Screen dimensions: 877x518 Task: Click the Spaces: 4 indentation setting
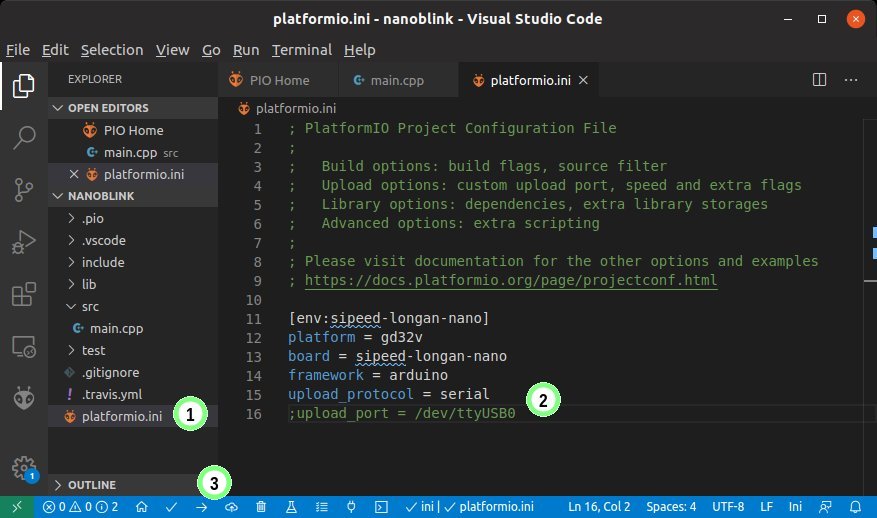click(x=671, y=507)
